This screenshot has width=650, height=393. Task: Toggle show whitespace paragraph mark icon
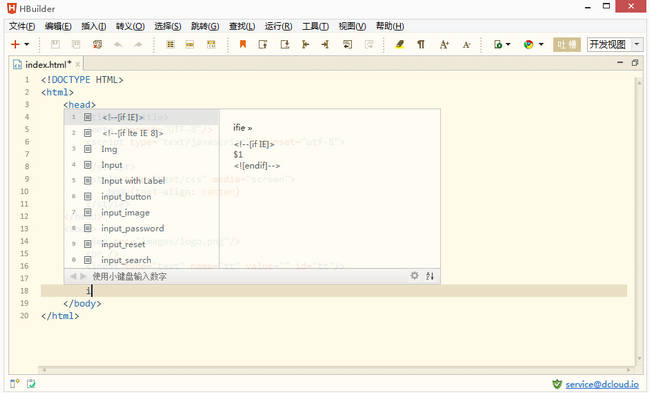point(421,44)
